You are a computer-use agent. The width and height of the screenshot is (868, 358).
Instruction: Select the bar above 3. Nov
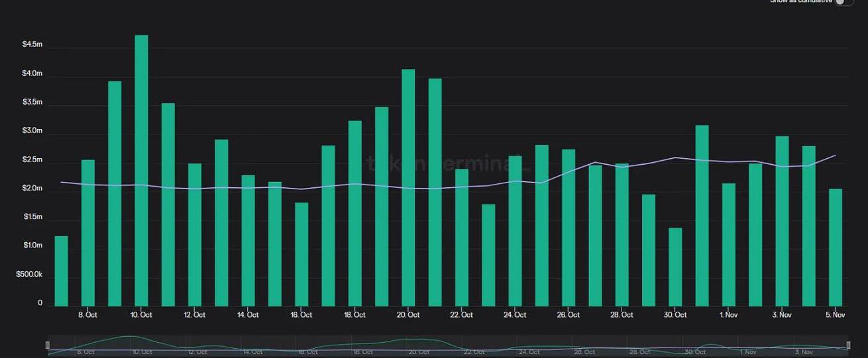(x=783, y=222)
